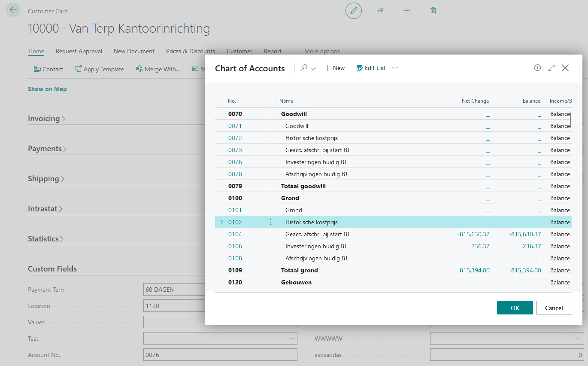Click the Cancel button
This screenshot has height=366, width=588.
pyautogui.click(x=554, y=308)
